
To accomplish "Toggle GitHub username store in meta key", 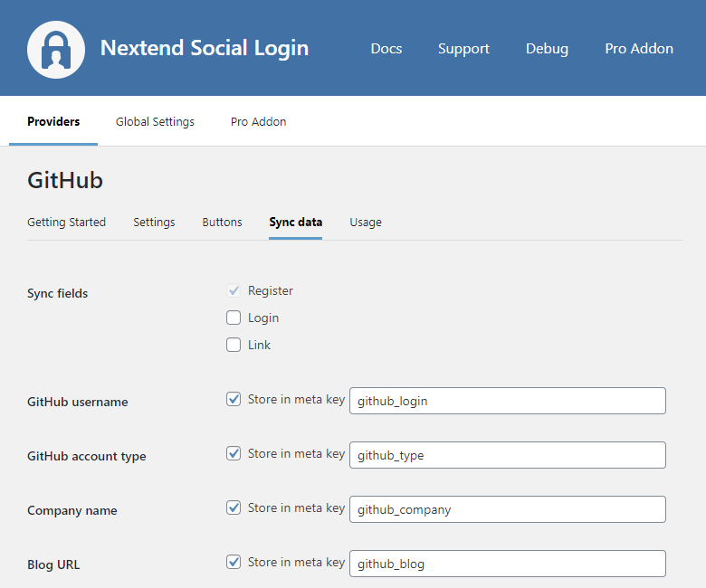I will pos(234,399).
